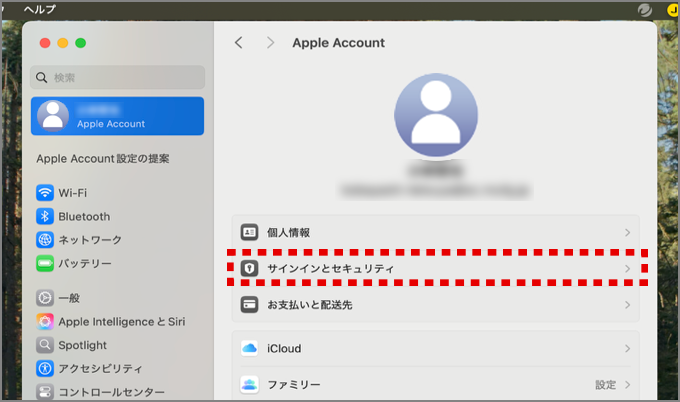Image resolution: width=680 pixels, height=402 pixels.
Task: Click the back navigation arrow
Action: [x=238, y=43]
